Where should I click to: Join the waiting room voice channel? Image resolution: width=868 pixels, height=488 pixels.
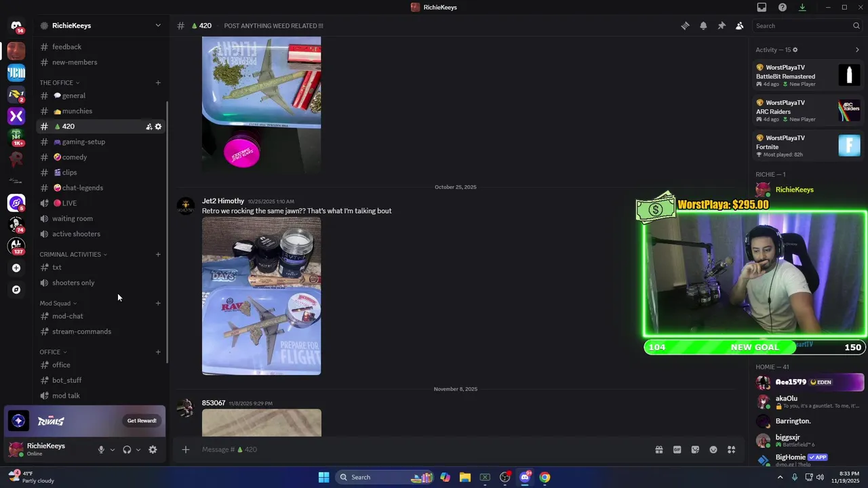pos(101,218)
